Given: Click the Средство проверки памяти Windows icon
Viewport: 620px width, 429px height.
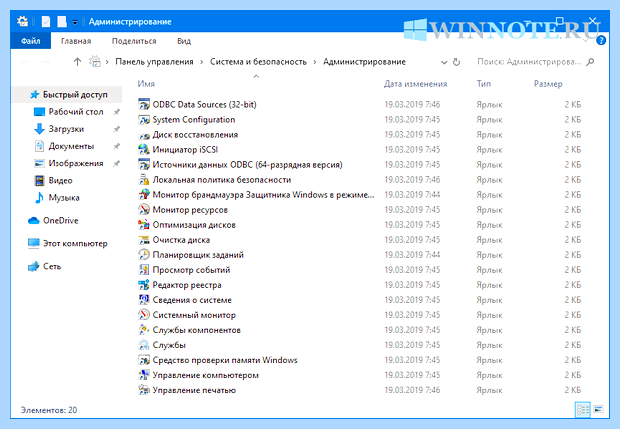Looking at the screenshot, I should click(144, 360).
